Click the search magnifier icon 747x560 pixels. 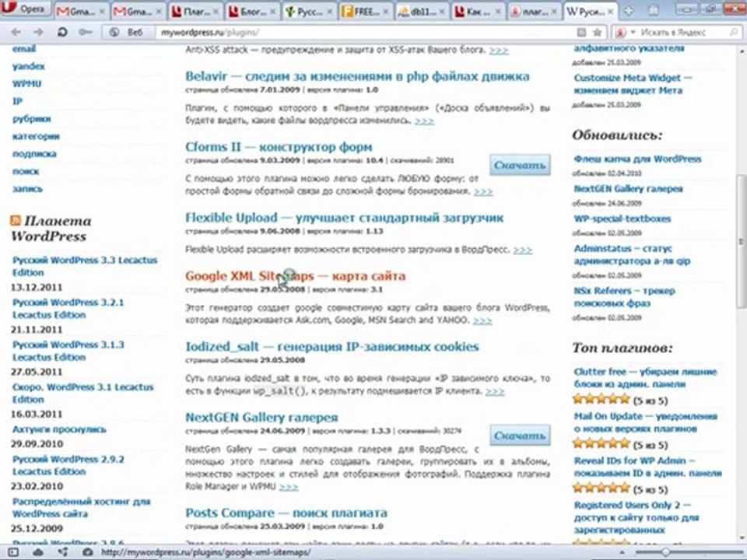tap(734, 33)
